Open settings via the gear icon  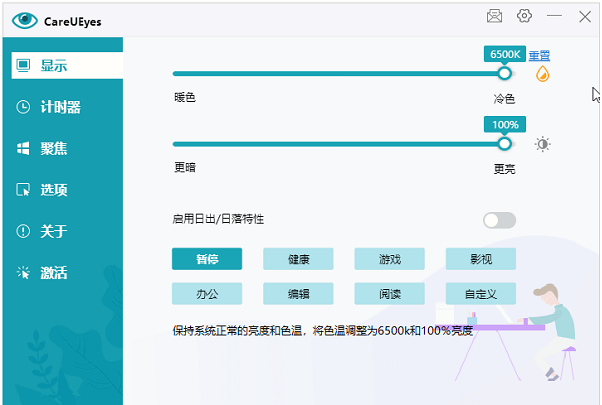tap(524, 16)
